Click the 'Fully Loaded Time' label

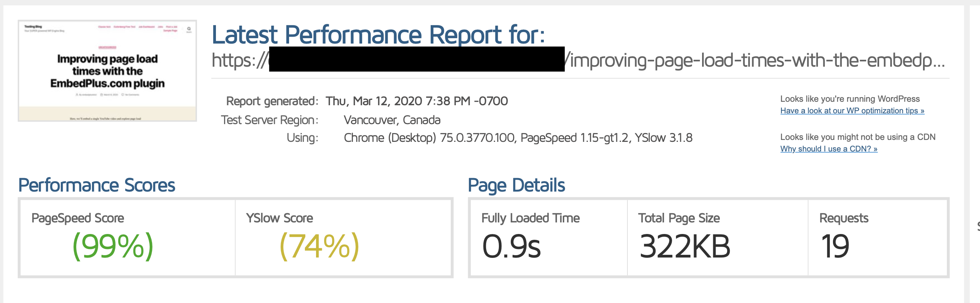[530, 218]
